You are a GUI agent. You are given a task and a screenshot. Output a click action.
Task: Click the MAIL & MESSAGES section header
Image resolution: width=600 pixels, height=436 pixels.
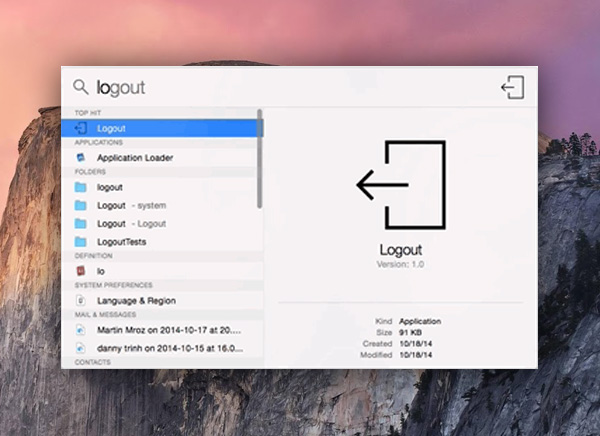tap(105, 315)
